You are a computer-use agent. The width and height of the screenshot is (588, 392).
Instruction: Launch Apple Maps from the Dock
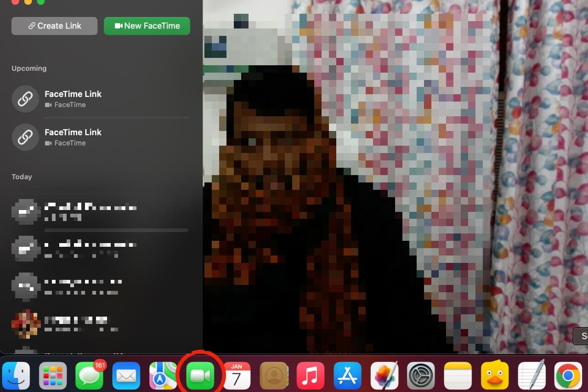coord(163,375)
